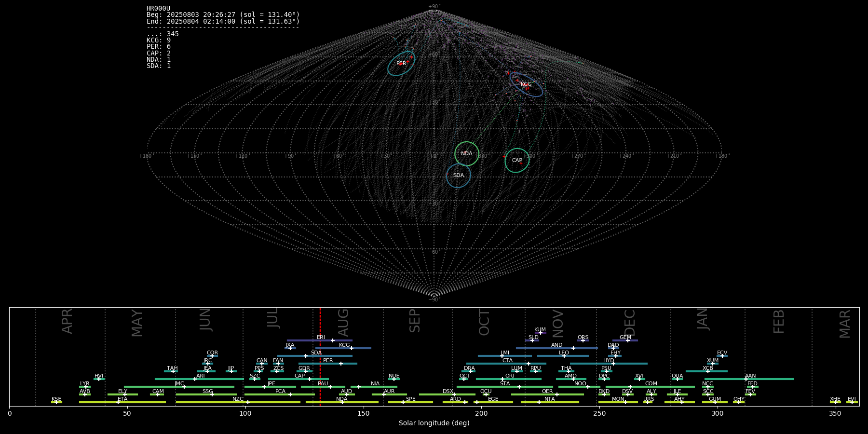
Task: Click the "KCG: 9" count line
Action: [x=159, y=41]
